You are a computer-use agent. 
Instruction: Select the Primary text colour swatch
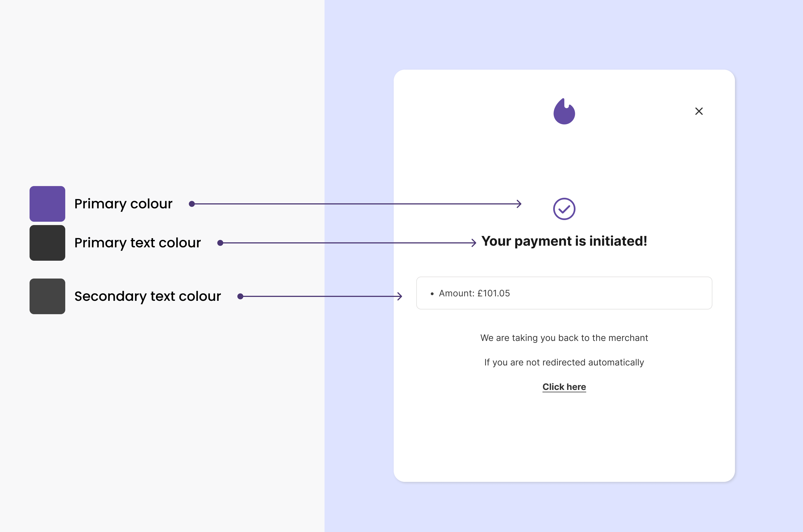point(47,243)
